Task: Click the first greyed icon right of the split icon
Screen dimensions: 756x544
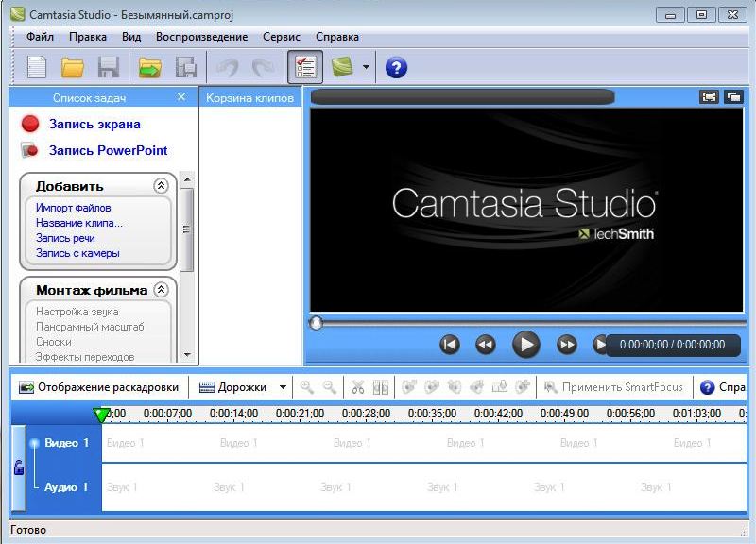Action: point(409,387)
